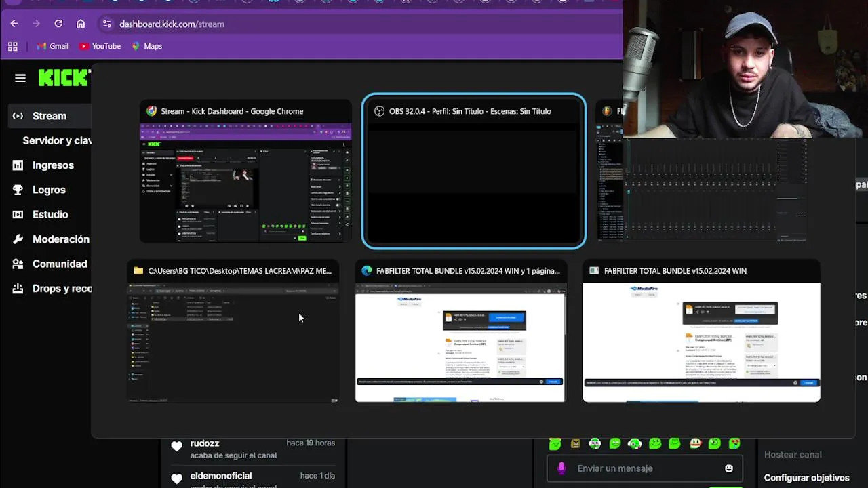Click the Logros trophy icon

18,190
